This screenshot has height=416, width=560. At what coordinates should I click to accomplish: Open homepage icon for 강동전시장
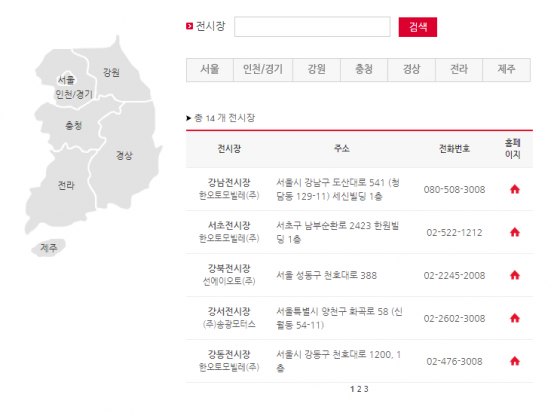point(514,361)
